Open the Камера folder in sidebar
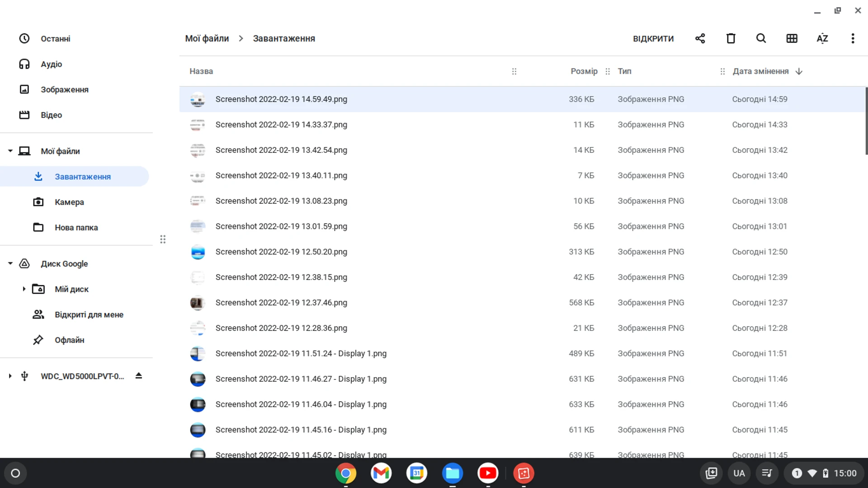Viewport: 868px width, 488px height. [x=69, y=202]
